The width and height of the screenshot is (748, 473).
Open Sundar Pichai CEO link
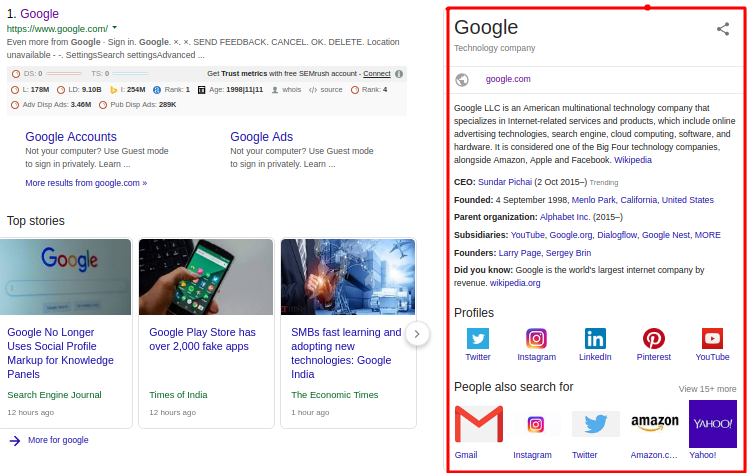506,183
